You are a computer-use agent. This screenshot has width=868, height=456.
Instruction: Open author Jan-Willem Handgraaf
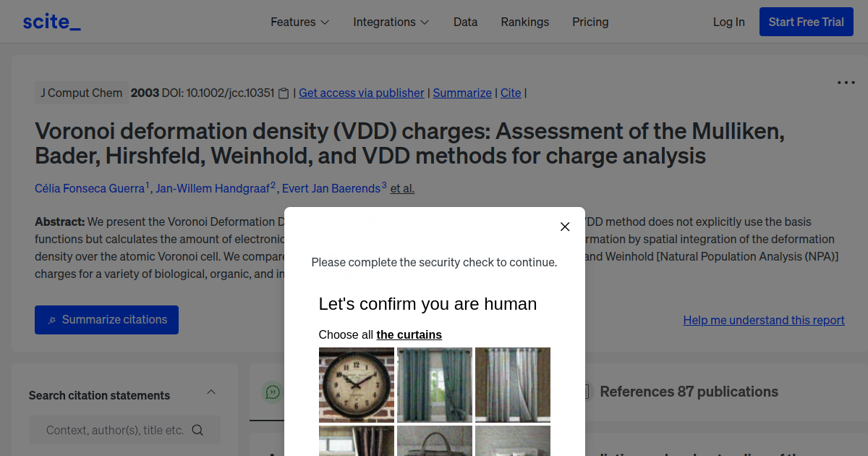[x=213, y=188]
